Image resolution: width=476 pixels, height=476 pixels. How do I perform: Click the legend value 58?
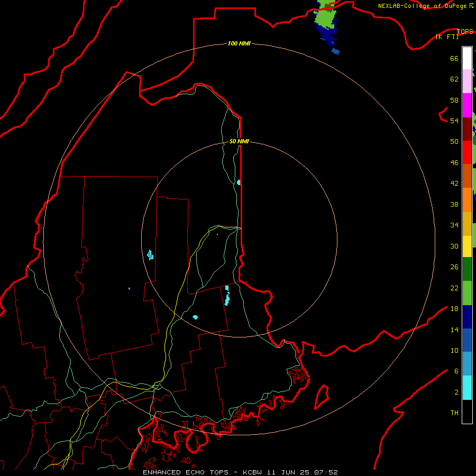pyautogui.click(x=454, y=100)
